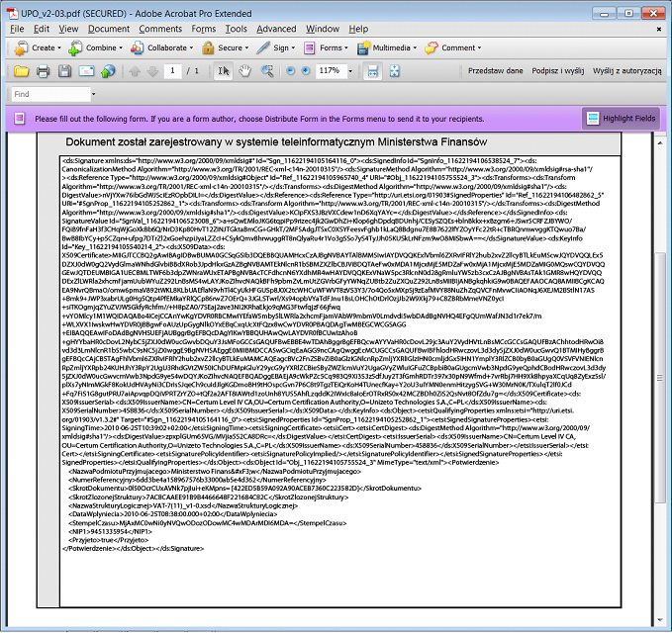
Task: Click the NIP1 line 9451335954
Action: (x=110, y=531)
